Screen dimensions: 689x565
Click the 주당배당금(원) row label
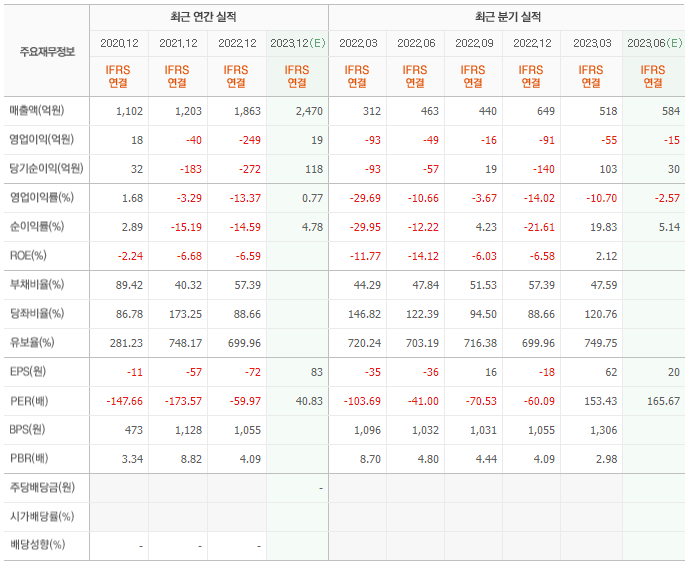42,487
